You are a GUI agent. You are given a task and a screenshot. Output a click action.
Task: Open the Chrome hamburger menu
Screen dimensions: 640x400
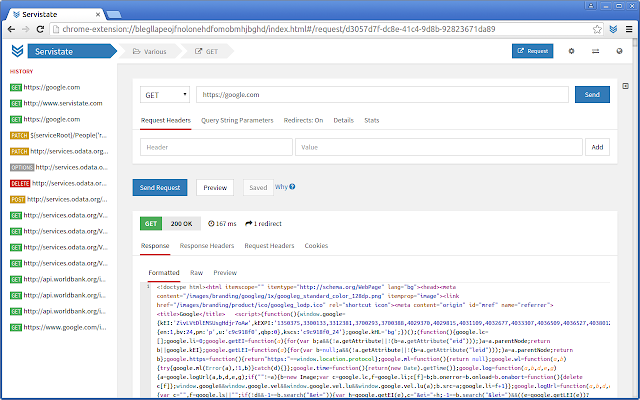tap(629, 29)
